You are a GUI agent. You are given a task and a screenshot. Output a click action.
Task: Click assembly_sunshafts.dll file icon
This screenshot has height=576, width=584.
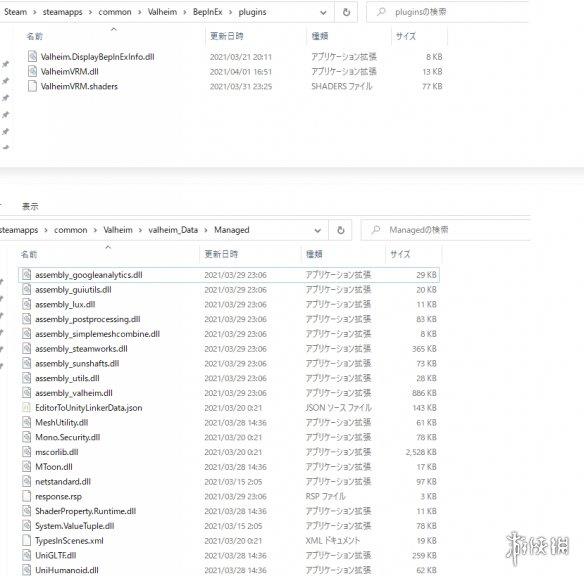pyautogui.click(x=26, y=363)
